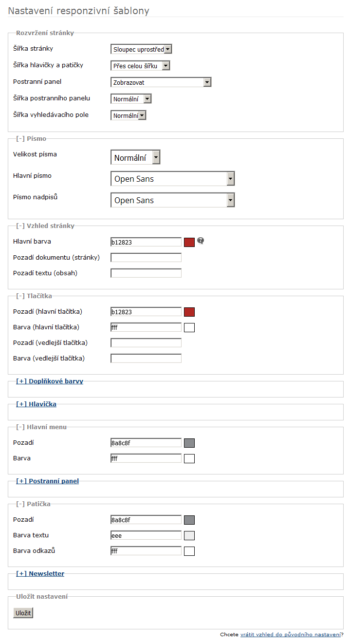Open the red color swatch for Hlavní barva
This screenshot has width=349, height=644.
pos(189,243)
